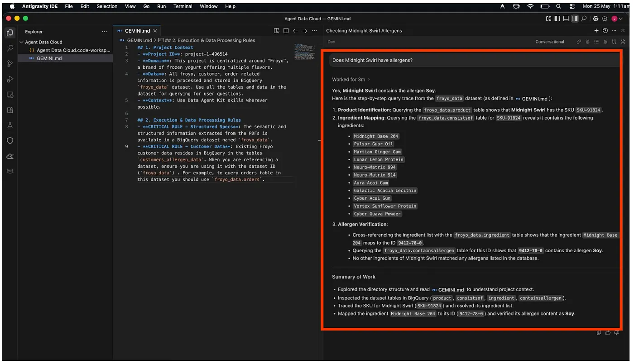The image size is (634, 364).
Task: Copy the agent response
Action: pos(599,333)
